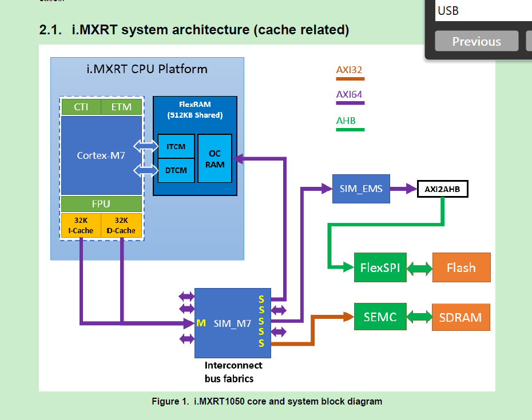Click the DTCM memory block
The width and height of the screenshot is (532, 420).
click(x=175, y=170)
